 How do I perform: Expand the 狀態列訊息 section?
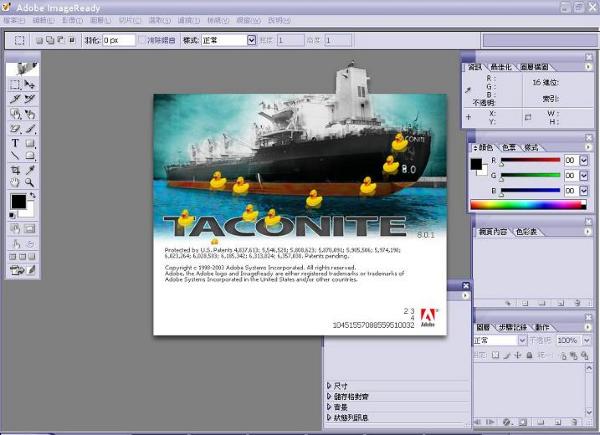329,417
